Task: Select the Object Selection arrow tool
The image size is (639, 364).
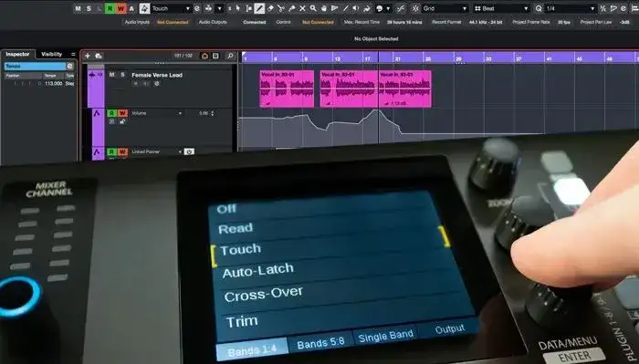Action: (x=238, y=8)
